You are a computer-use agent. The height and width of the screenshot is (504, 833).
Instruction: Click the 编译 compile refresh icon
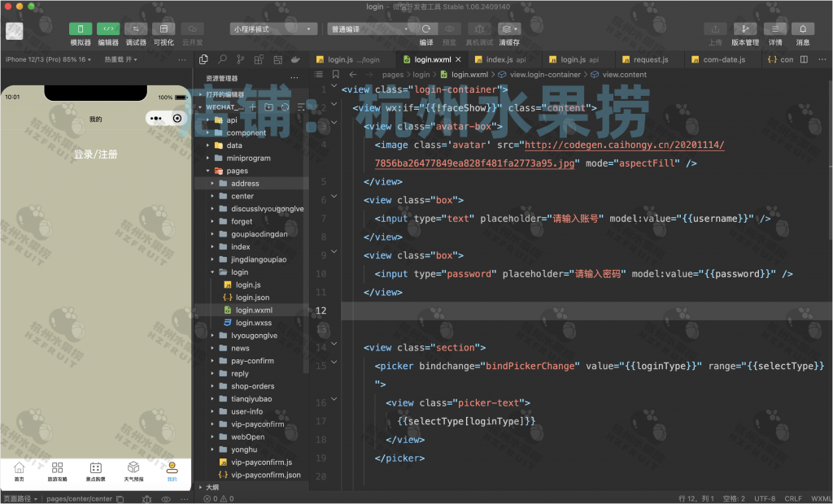tap(425, 29)
